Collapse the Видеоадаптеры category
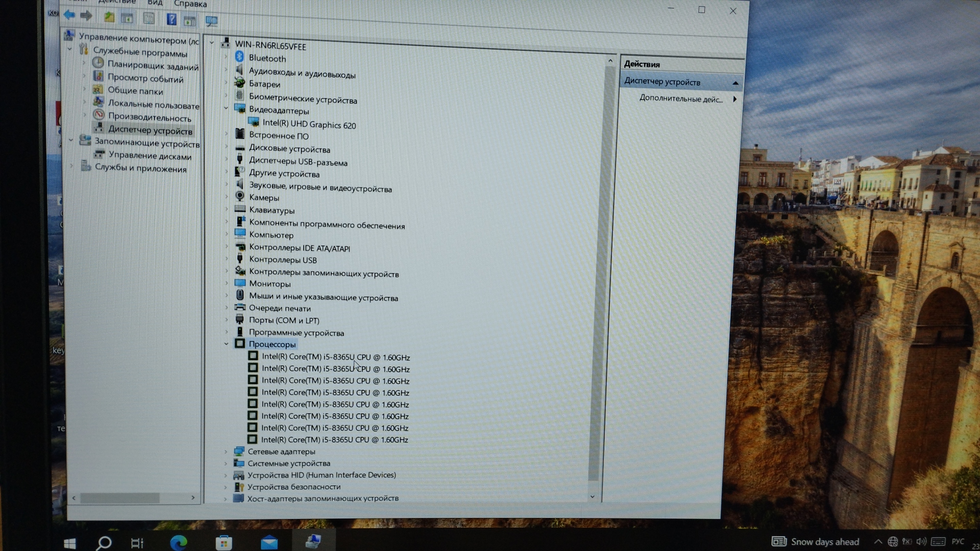Screen dimensions: 980x551 pyautogui.click(x=226, y=108)
